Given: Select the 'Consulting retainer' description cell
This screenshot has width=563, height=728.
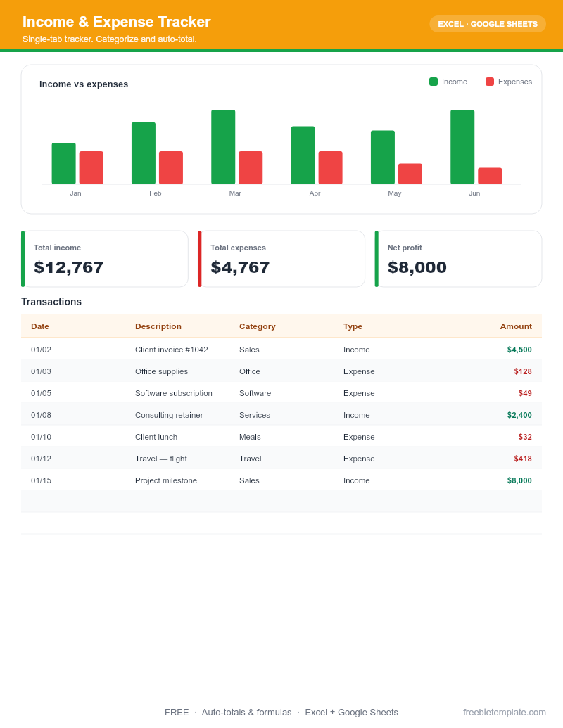Looking at the screenshot, I should 169,415.
